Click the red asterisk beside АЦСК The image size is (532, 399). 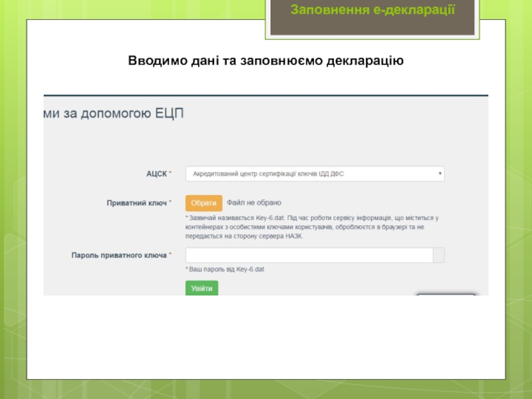170,174
